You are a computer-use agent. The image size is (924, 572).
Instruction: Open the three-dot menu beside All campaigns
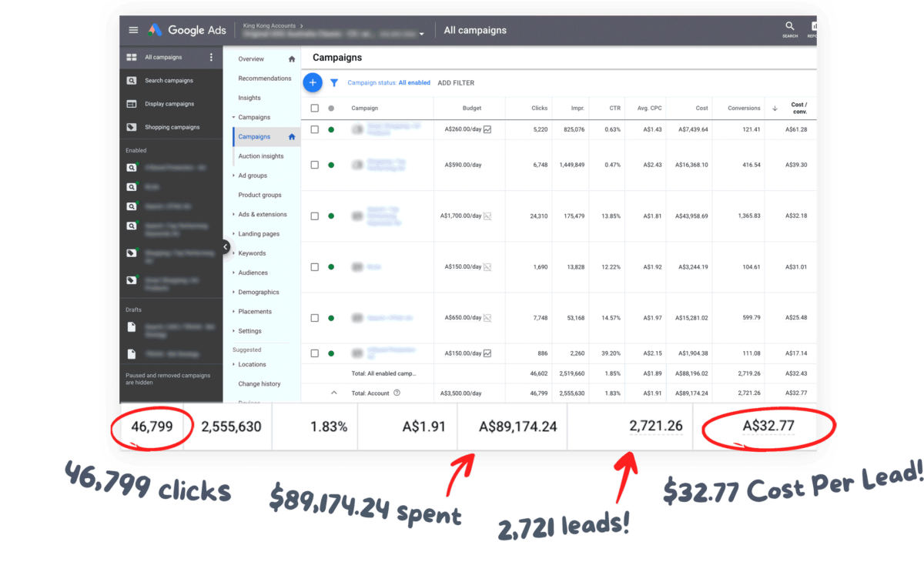(212, 57)
